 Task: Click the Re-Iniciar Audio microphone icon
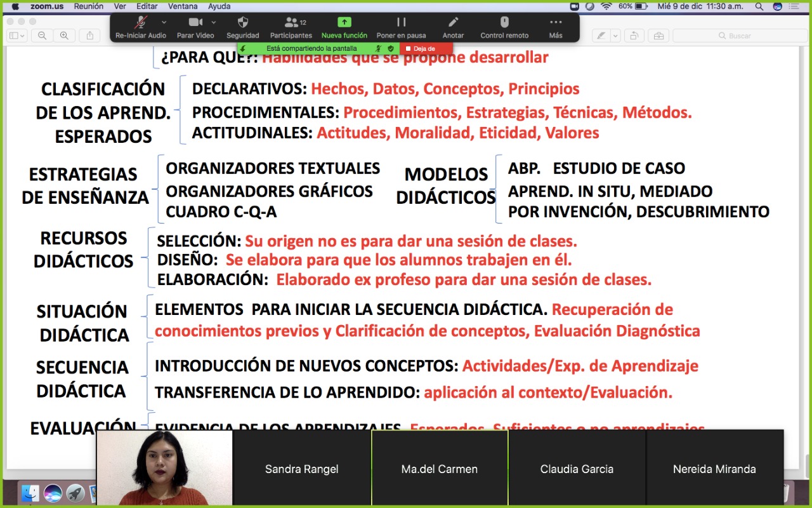click(141, 23)
